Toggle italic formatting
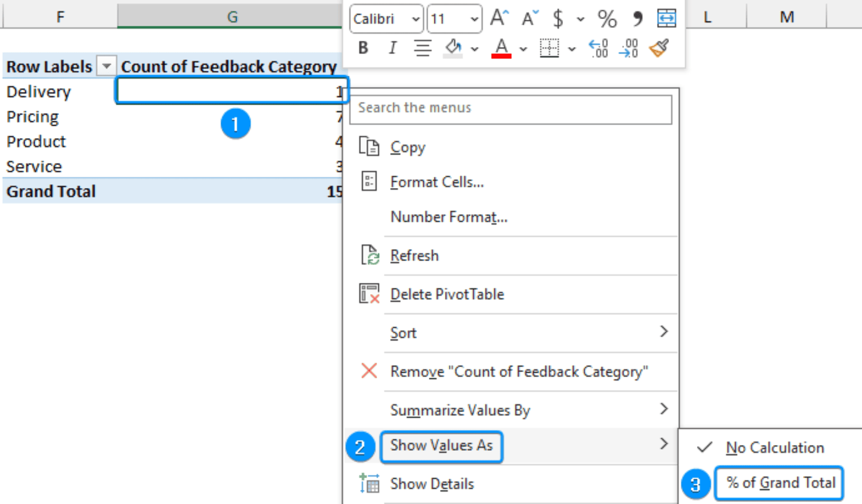This screenshot has height=504, width=862. [392, 48]
